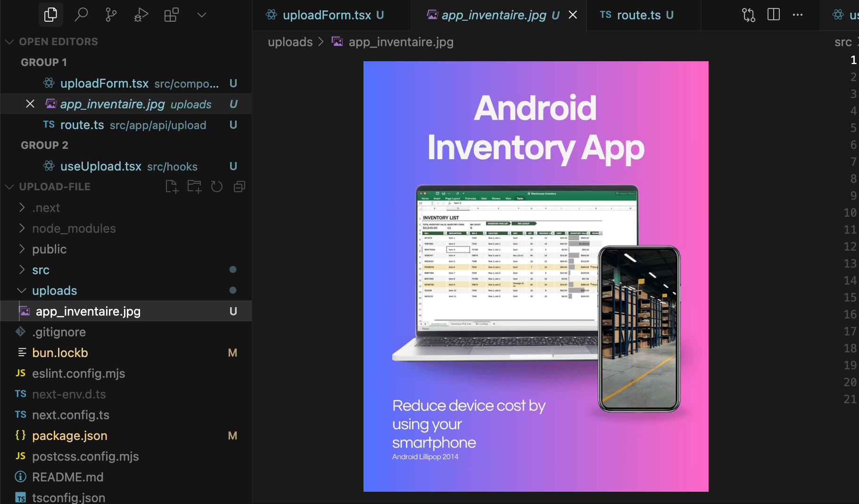Screen dimensions: 859x504
Task: Show additional views chevron in activity bar
Action: (202, 15)
